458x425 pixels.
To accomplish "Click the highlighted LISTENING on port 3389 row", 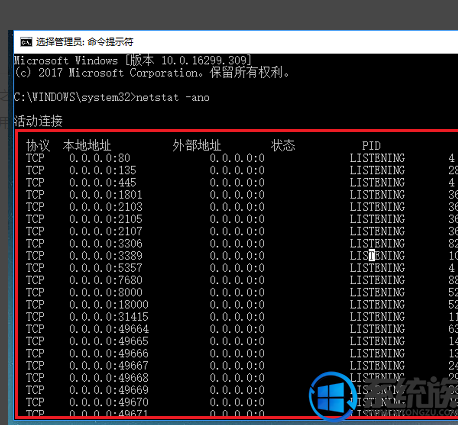I will click(x=377, y=256).
